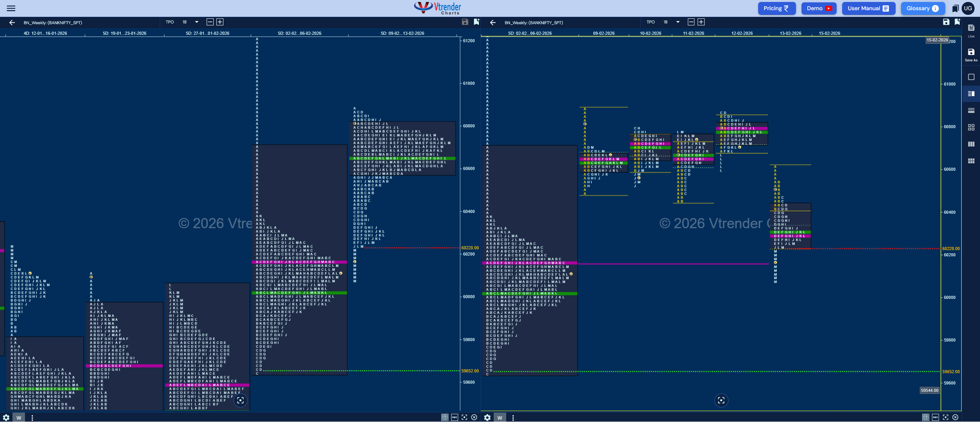Image resolution: width=980 pixels, height=422 pixels.
Task: Click the recenter focus icon on right chart
Action: 721,401
